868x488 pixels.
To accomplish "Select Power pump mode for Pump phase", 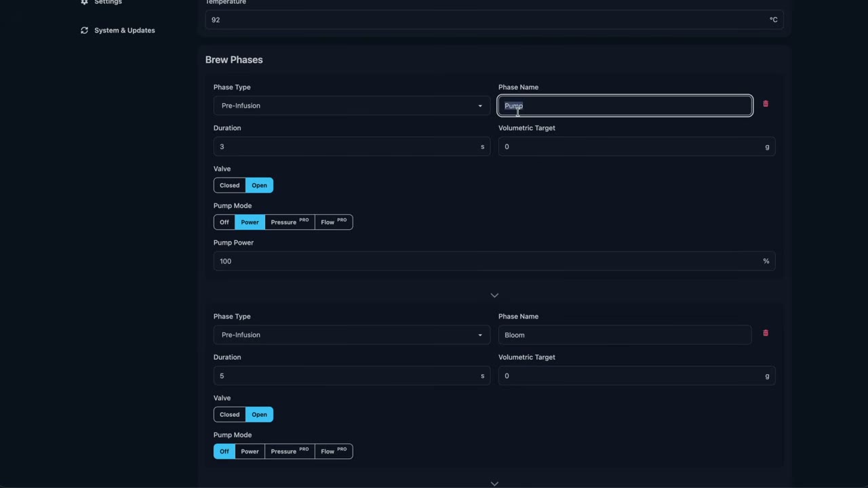I will 250,222.
